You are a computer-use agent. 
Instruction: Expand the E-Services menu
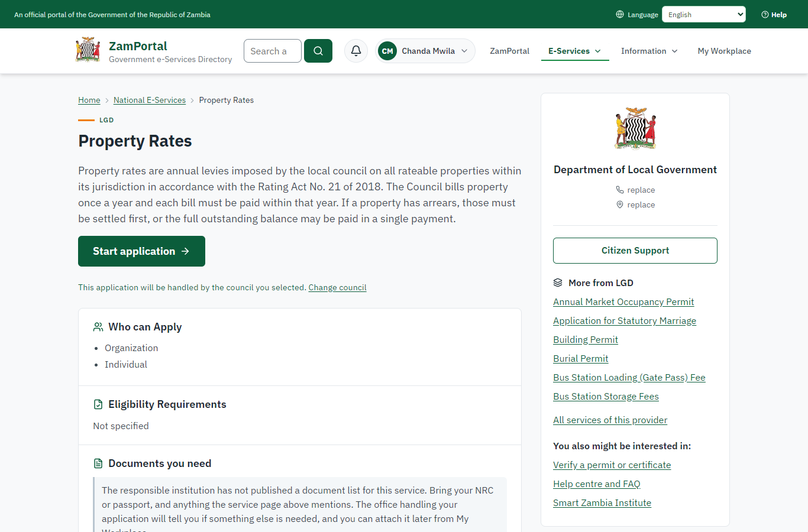pos(575,51)
